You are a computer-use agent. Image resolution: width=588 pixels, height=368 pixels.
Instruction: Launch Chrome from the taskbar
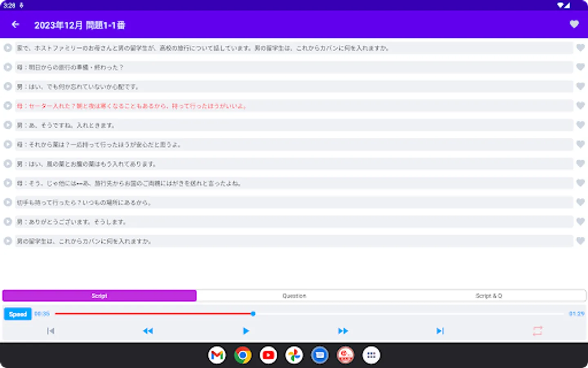pyautogui.click(x=242, y=355)
